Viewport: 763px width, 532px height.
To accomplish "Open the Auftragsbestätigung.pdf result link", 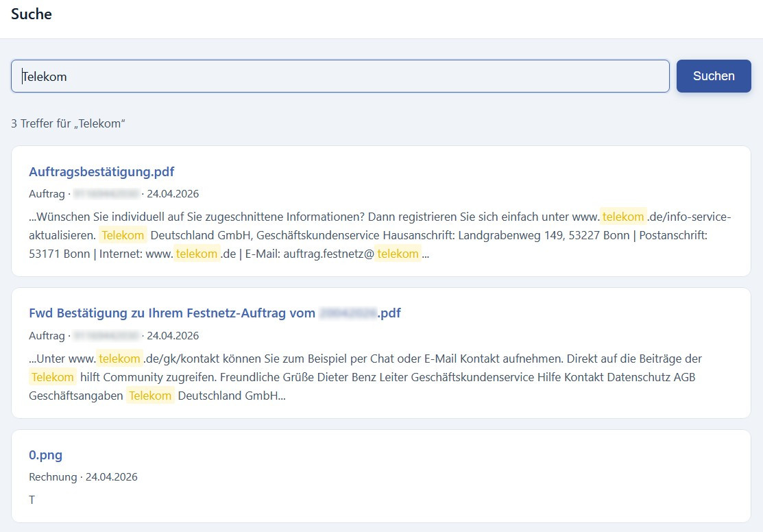I will pyautogui.click(x=101, y=172).
